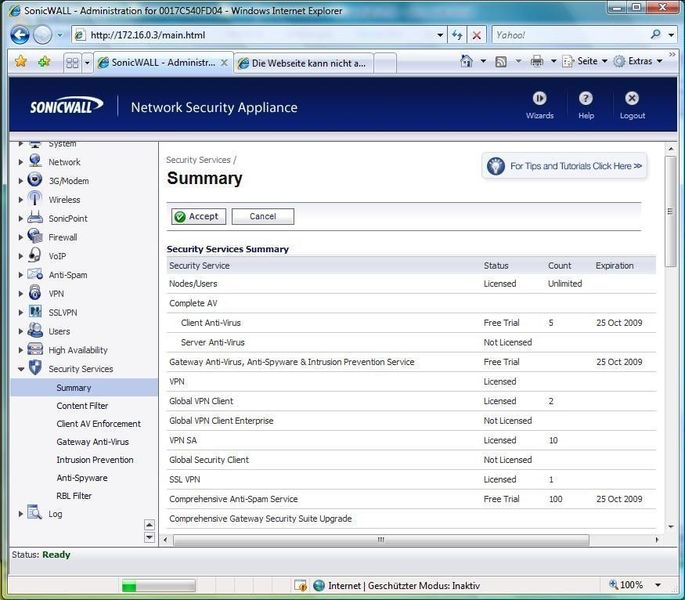This screenshot has width=685, height=600.
Task: Open Client AV Enforcement page
Action: (x=98, y=423)
